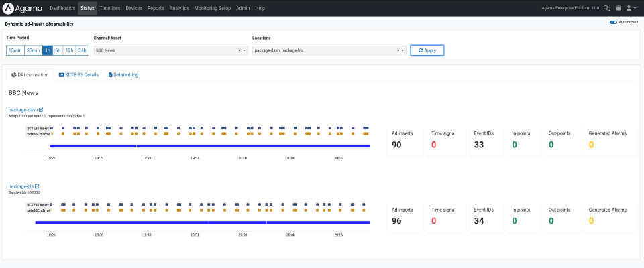644x268 pixels.
Task: Select the 15min time period
Action: [15, 50]
